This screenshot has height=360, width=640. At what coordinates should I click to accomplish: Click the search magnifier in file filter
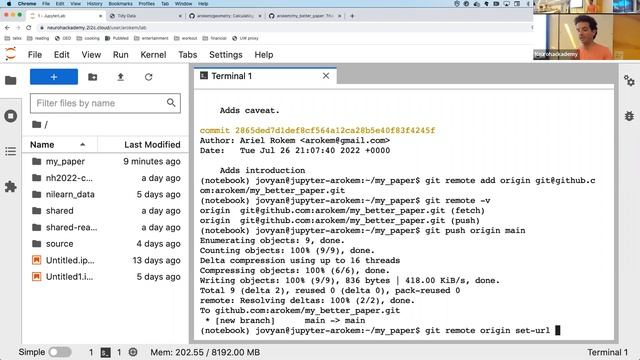tap(171, 103)
